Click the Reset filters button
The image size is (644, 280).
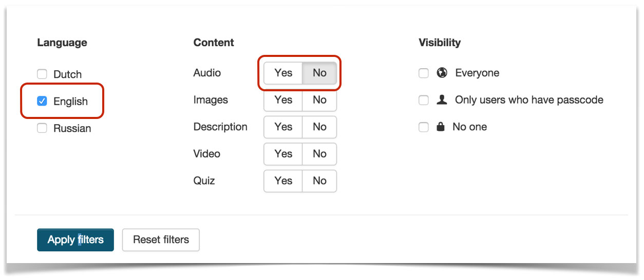pyautogui.click(x=161, y=239)
